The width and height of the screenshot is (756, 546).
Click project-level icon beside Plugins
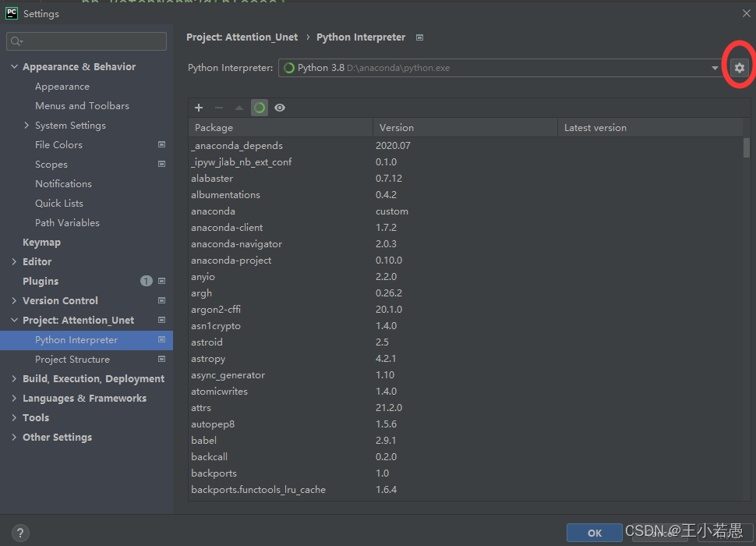pyautogui.click(x=162, y=282)
